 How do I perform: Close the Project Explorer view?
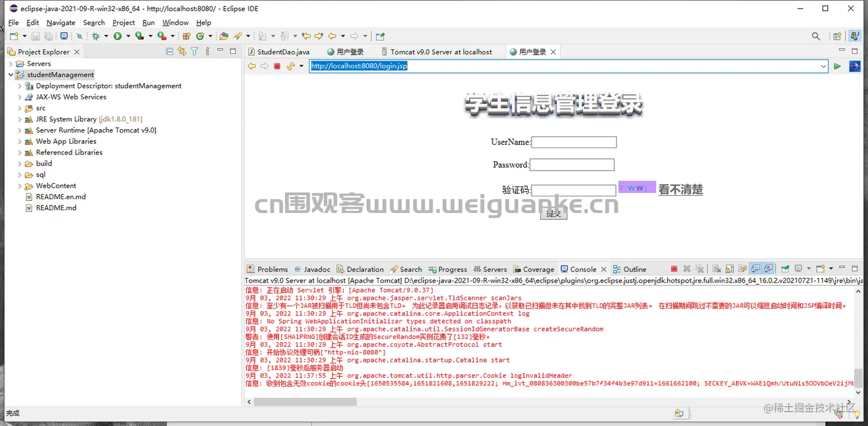click(77, 52)
